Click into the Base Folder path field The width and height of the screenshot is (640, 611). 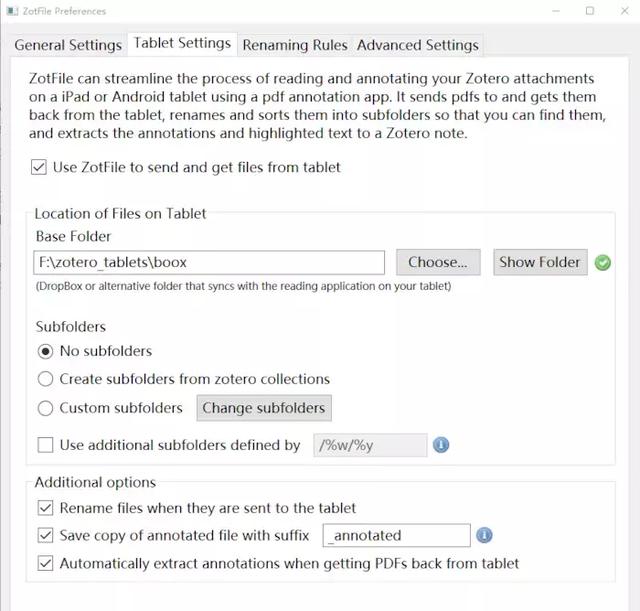[x=209, y=262]
